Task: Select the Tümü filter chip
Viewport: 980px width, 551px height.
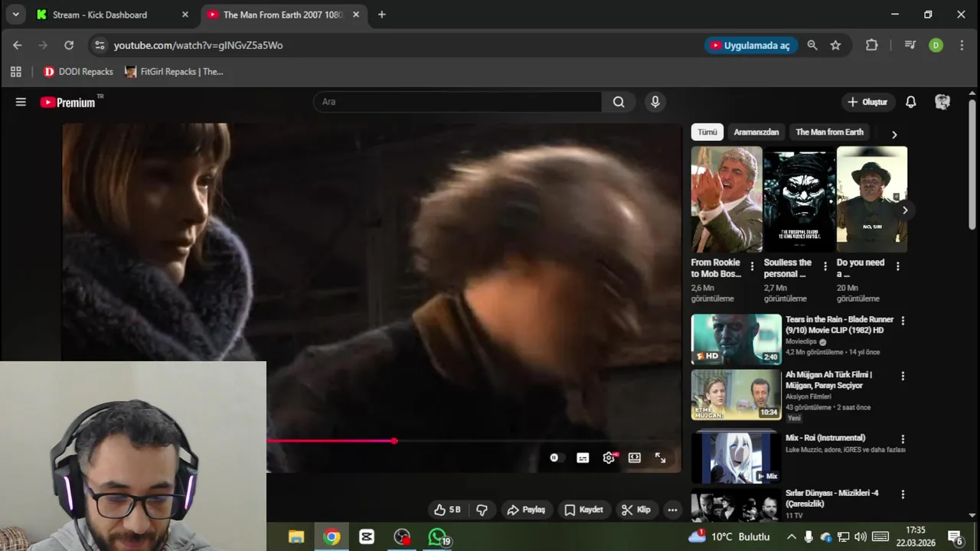Action: (x=707, y=132)
